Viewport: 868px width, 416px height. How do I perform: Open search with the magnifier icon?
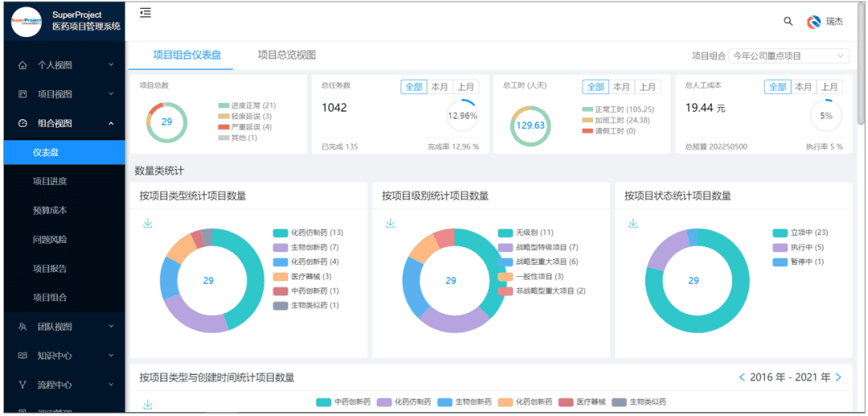click(x=788, y=21)
